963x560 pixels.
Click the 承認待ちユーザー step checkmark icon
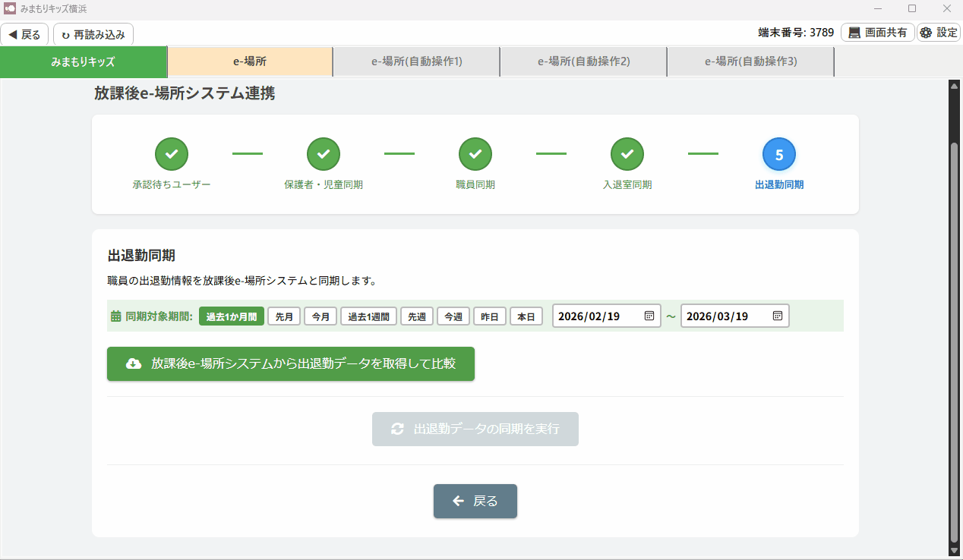(172, 154)
